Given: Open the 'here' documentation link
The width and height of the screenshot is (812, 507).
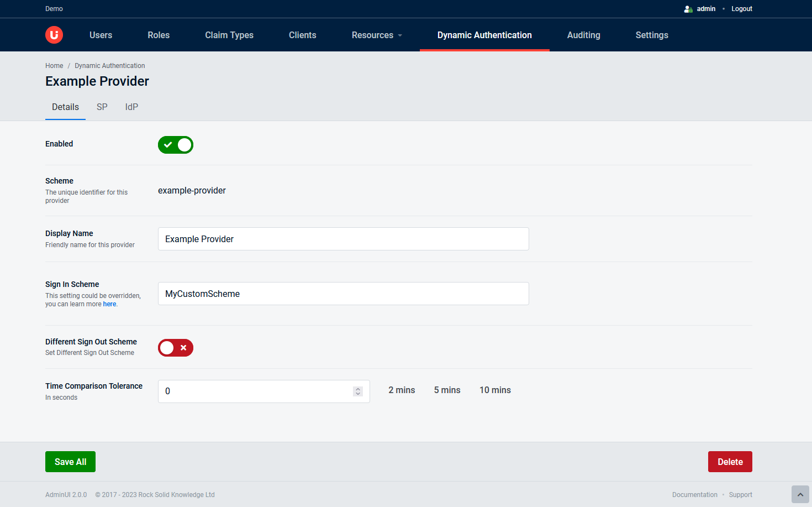Looking at the screenshot, I should pyautogui.click(x=109, y=304).
